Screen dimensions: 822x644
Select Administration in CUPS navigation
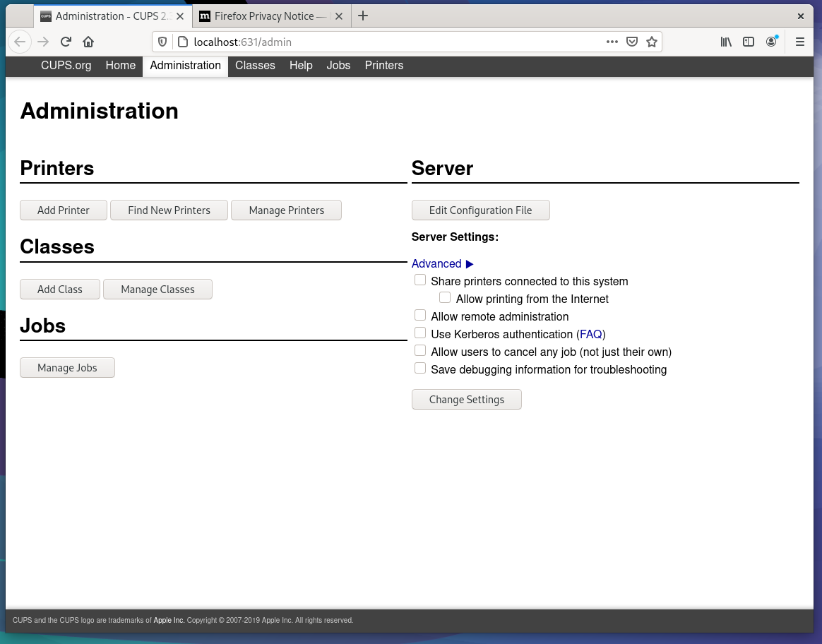click(185, 66)
